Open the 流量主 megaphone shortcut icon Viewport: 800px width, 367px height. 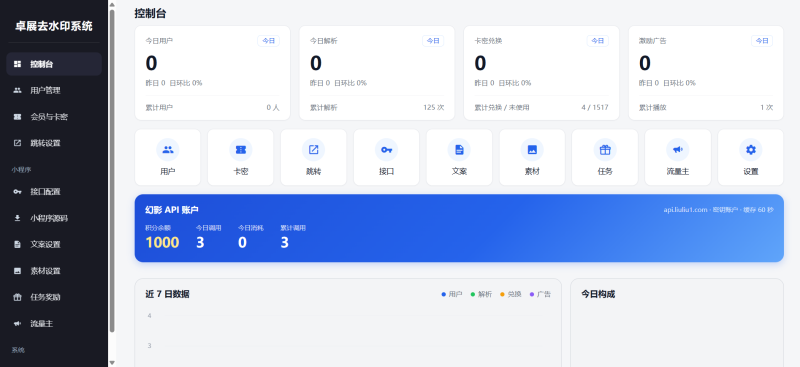coord(678,150)
